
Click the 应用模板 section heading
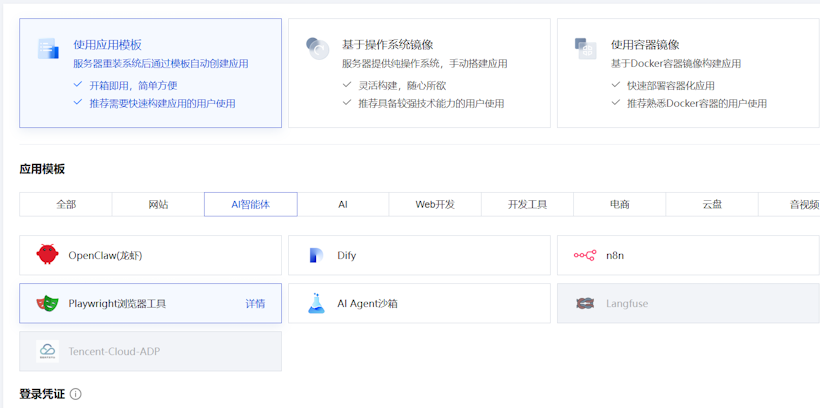42,169
